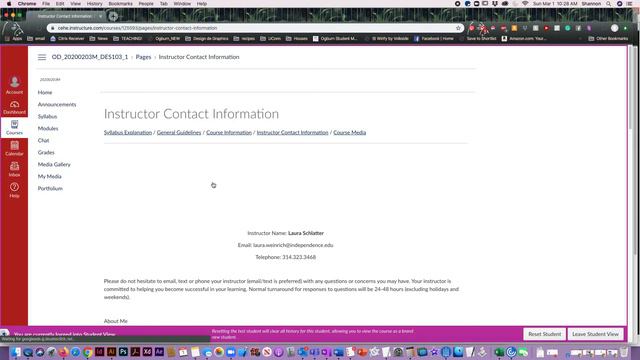Click the Pages breadcrumb
The height and width of the screenshot is (360, 640).
(x=143, y=57)
